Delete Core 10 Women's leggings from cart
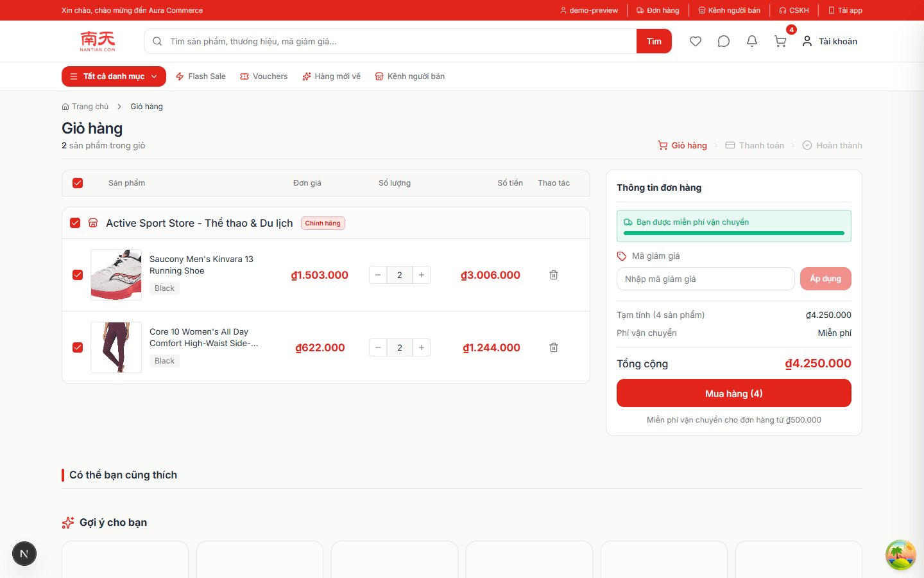The image size is (924, 578). point(554,347)
